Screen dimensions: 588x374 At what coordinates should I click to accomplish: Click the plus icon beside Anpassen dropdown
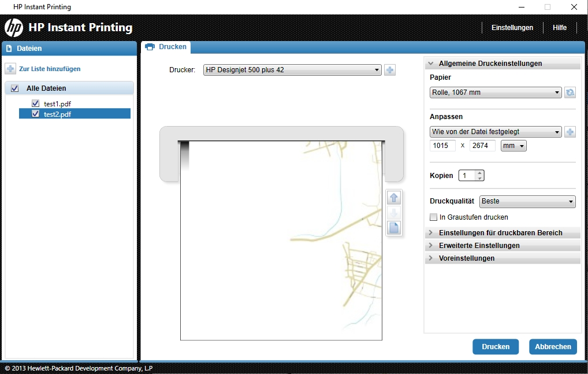tap(570, 132)
